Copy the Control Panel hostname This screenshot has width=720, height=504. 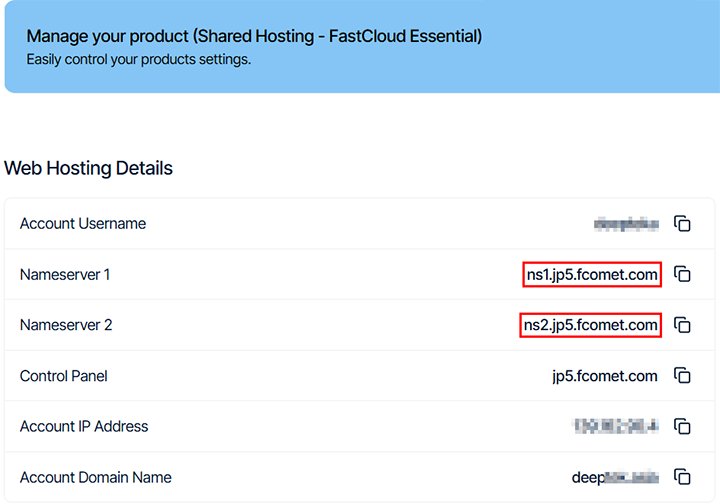682,376
